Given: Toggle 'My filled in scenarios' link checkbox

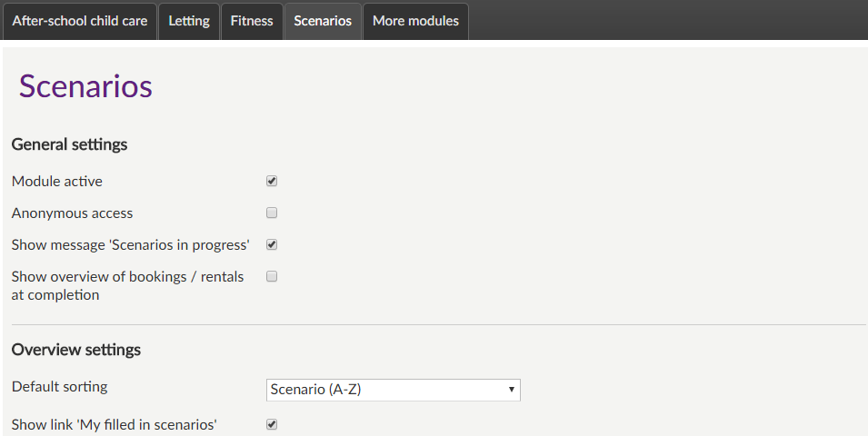Looking at the screenshot, I should coord(272,424).
